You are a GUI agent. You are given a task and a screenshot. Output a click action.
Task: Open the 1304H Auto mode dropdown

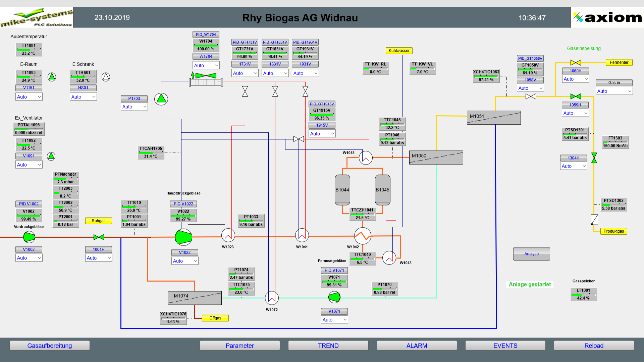[x=574, y=166]
